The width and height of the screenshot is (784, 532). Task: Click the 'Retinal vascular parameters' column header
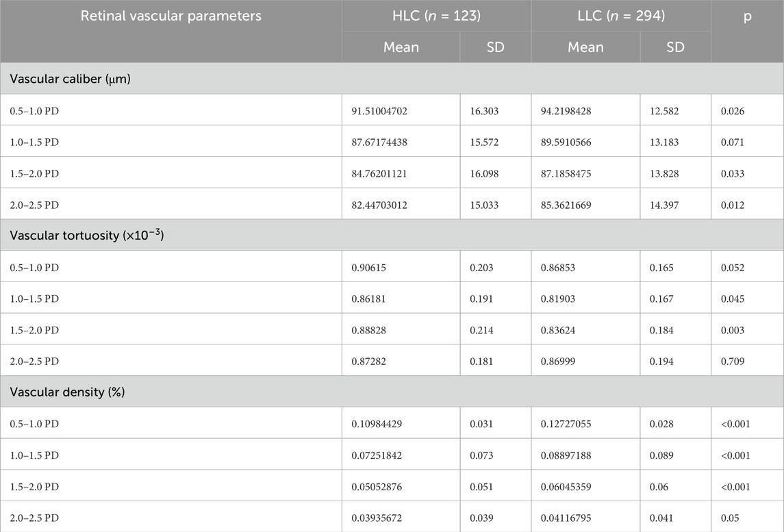[x=170, y=16]
